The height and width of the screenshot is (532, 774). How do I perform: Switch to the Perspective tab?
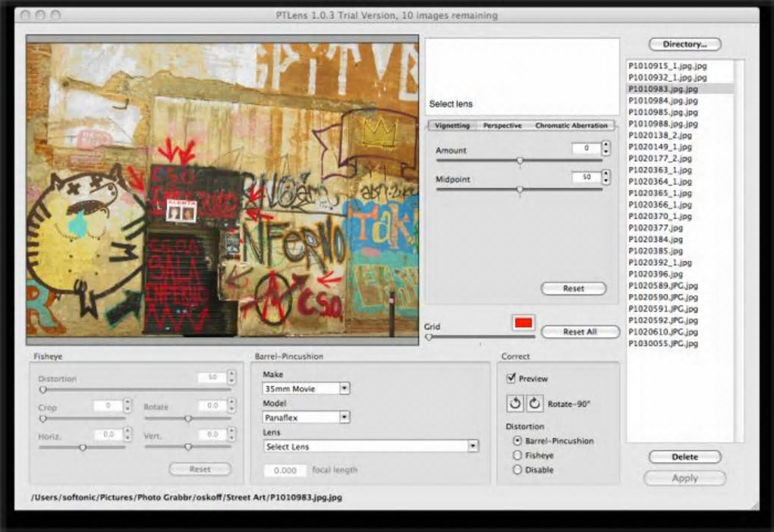point(502,125)
